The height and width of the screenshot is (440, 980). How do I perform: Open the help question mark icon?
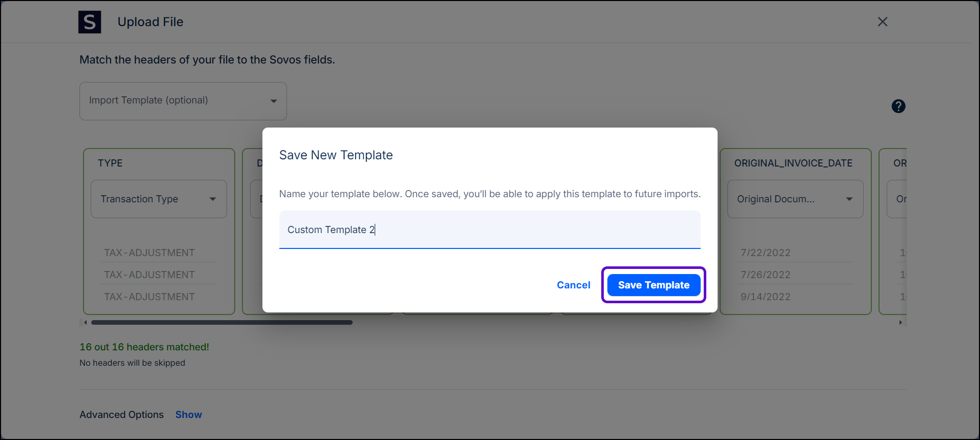tap(898, 106)
